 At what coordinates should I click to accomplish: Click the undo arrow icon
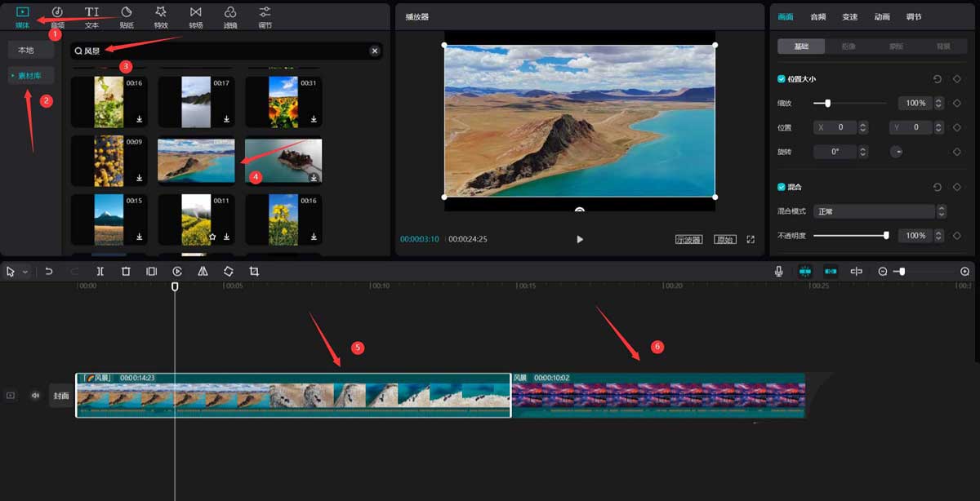pyautogui.click(x=49, y=272)
